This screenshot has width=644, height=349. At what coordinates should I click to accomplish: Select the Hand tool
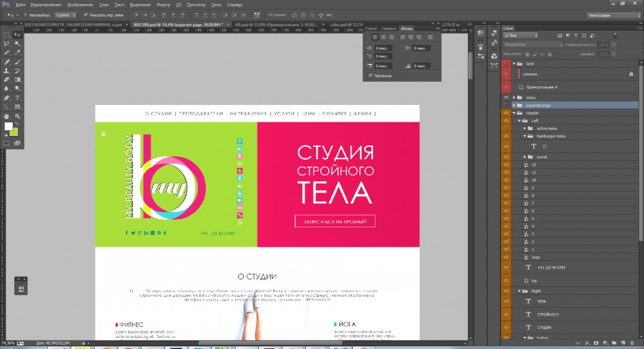coord(6,116)
